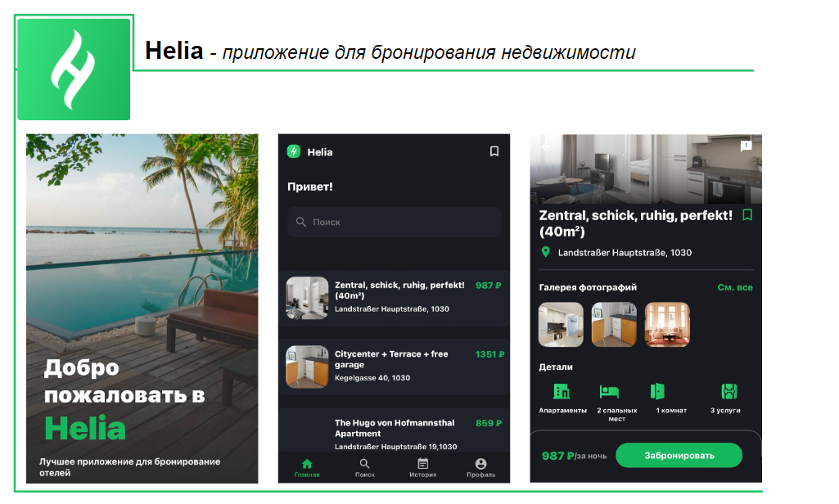The image size is (839, 504).
Task: Click the report icon on apartment photo
Action: point(746,146)
